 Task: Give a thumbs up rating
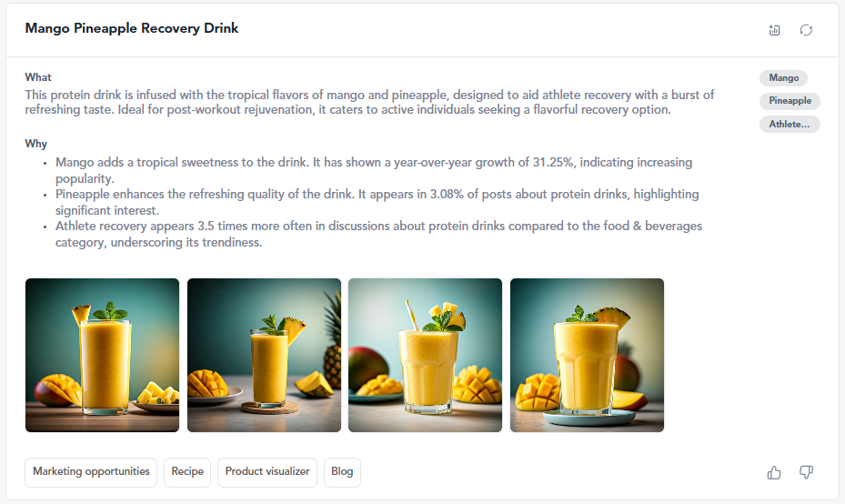click(774, 473)
